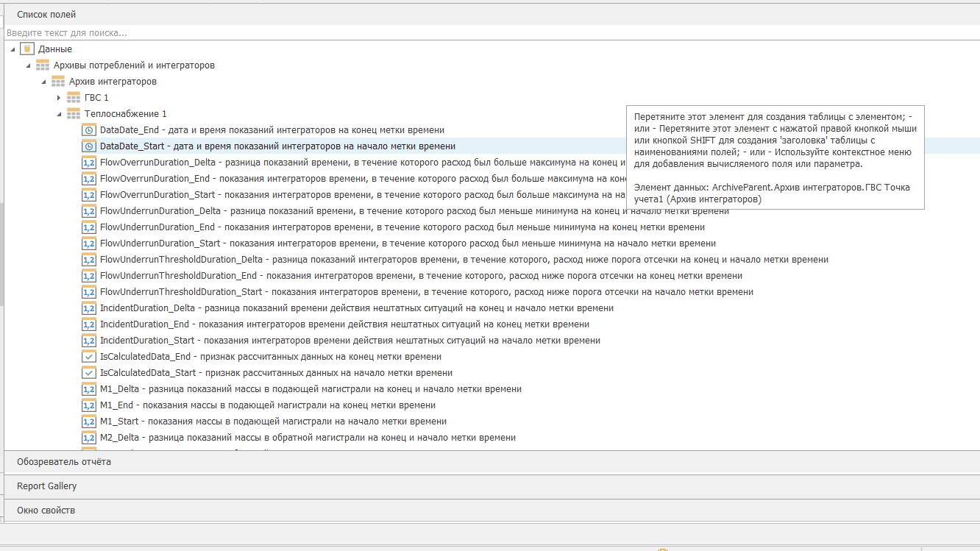Click numeric icon of FlowUnderrunThresholdDuration_End

click(x=89, y=275)
